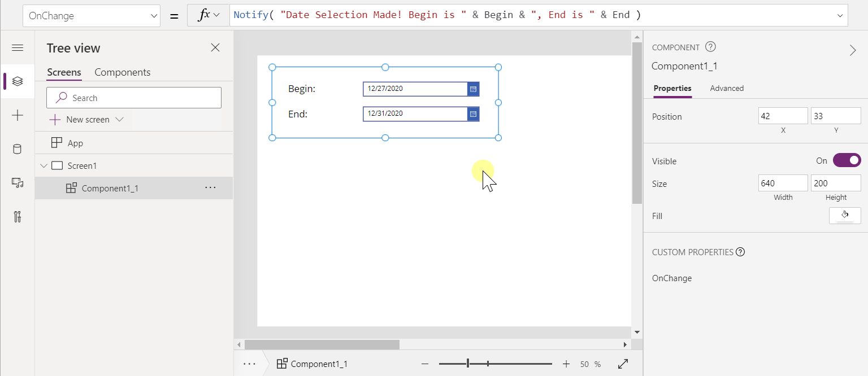868x376 pixels.
Task: Toggle the Visible switch off
Action: (847, 161)
